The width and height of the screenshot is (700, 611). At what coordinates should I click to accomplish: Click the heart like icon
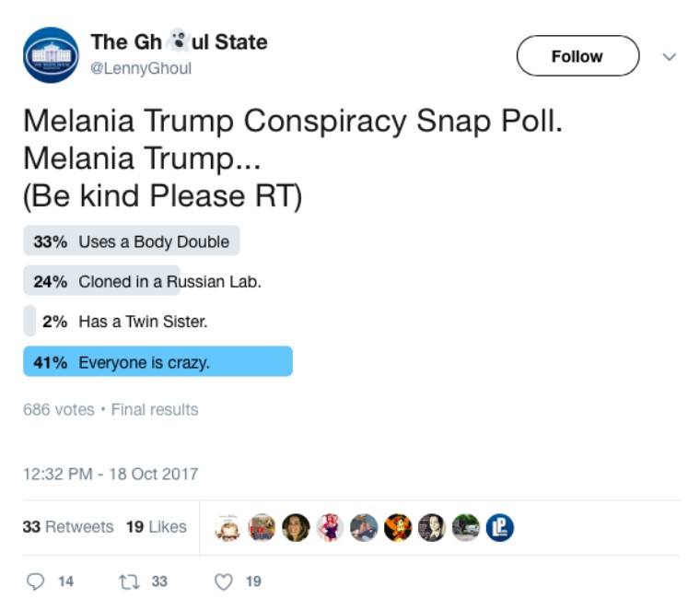click(x=223, y=582)
